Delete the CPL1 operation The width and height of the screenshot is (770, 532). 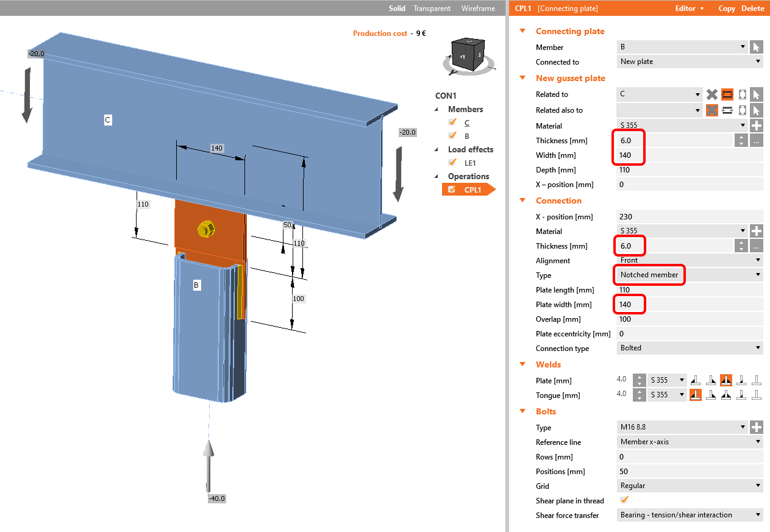(x=753, y=8)
